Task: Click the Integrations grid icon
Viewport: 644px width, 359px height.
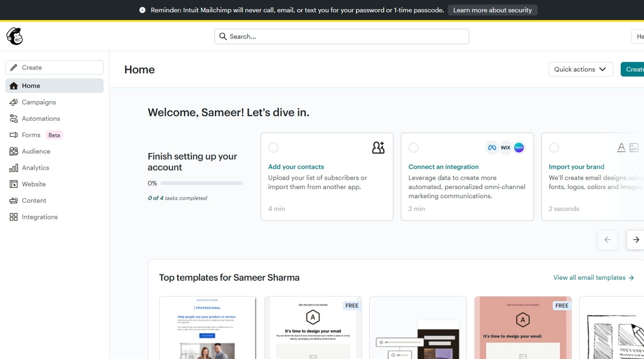Action: [14, 217]
